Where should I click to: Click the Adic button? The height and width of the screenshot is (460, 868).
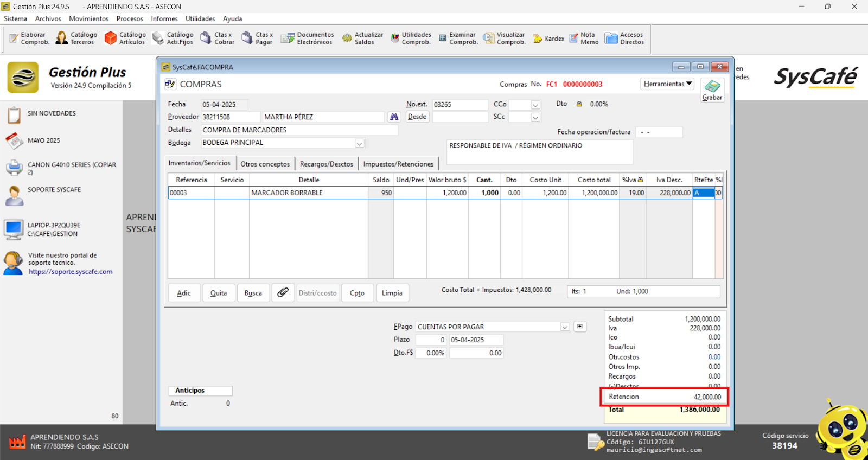184,293
